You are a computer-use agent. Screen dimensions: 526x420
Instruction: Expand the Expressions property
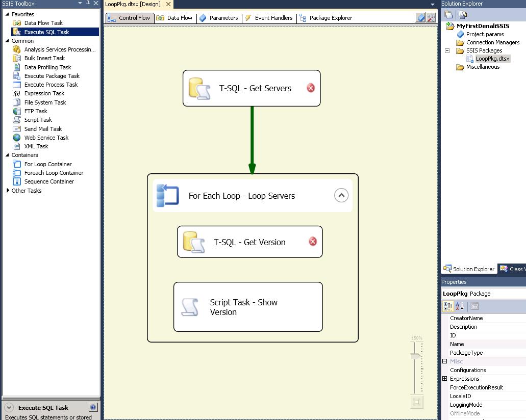[445, 378]
